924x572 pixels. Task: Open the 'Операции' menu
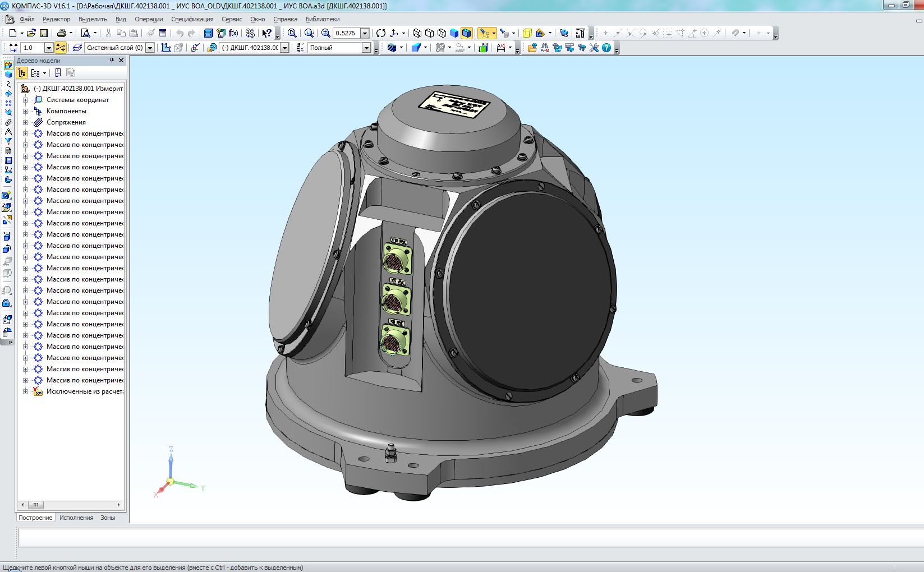pos(149,19)
